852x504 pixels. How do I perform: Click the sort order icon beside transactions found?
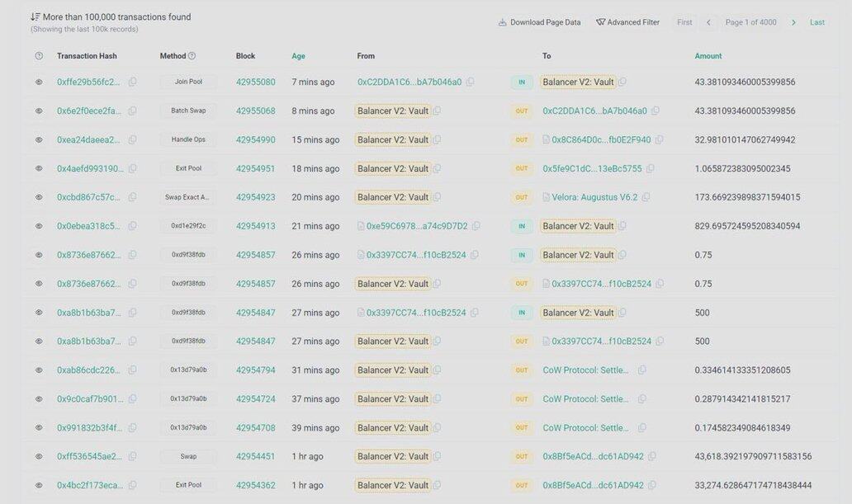35,16
